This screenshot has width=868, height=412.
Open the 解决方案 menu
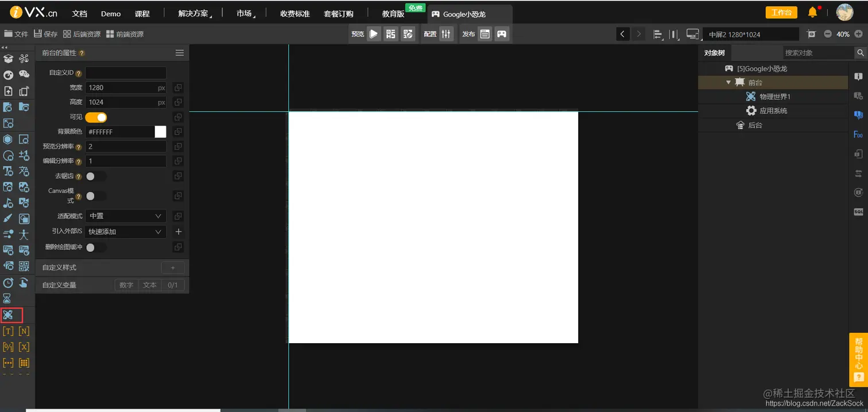pyautogui.click(x=193, y=14)
